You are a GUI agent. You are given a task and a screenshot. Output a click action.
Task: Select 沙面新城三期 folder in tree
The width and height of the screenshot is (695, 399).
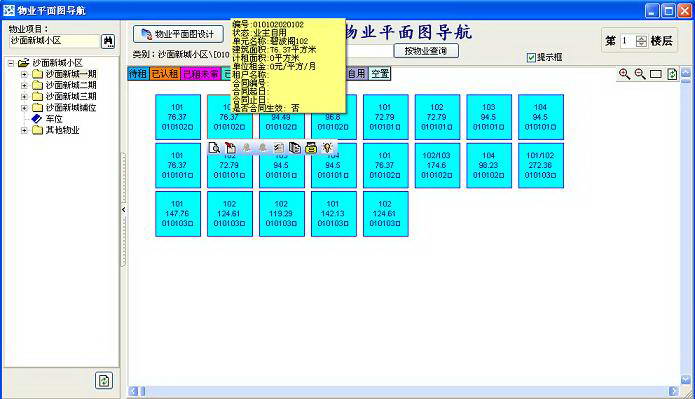pos(71,96)
